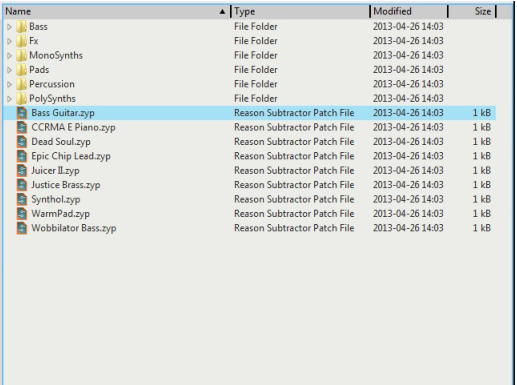Click the Justice Brass.zyp patch icon
Screen dimensions: 517x385
click(22, 185)
